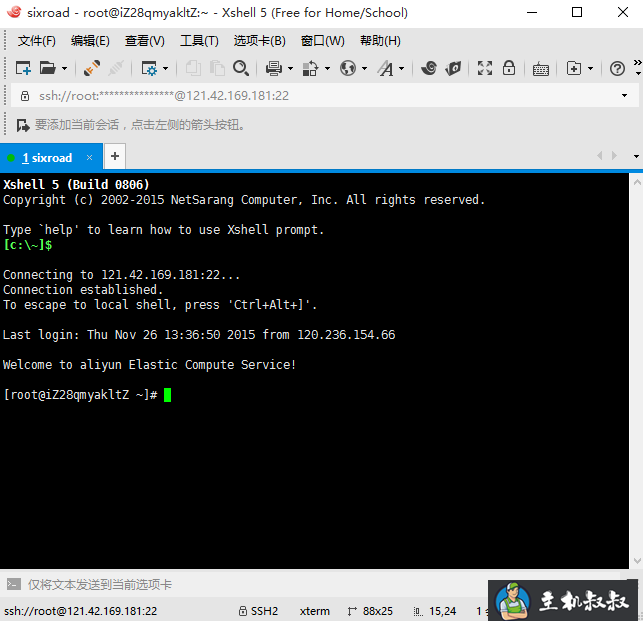Click the ssh://root@121.42.169.181:22 status text
The image size is (643, 621).
pos(80,611)
